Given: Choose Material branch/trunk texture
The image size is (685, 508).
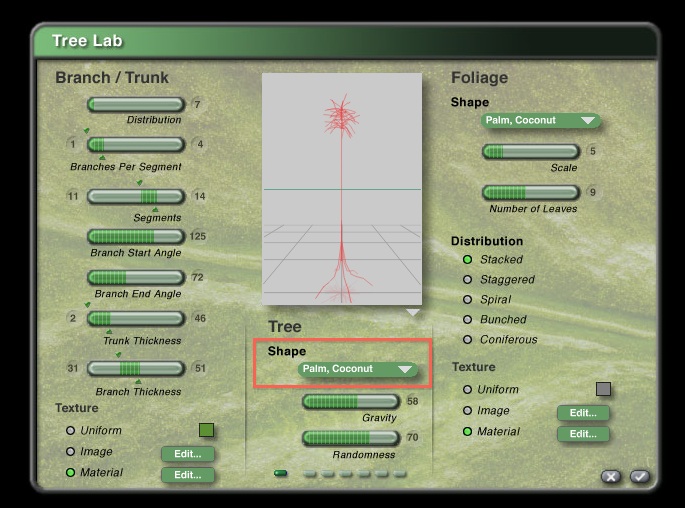Looking at the screenshot, I should [x=70, y=472].
